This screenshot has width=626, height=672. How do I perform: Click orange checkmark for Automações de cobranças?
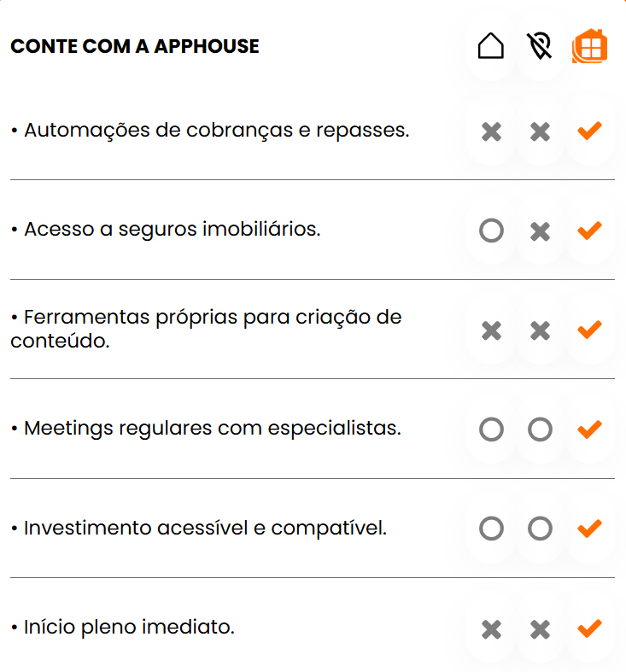589,131
